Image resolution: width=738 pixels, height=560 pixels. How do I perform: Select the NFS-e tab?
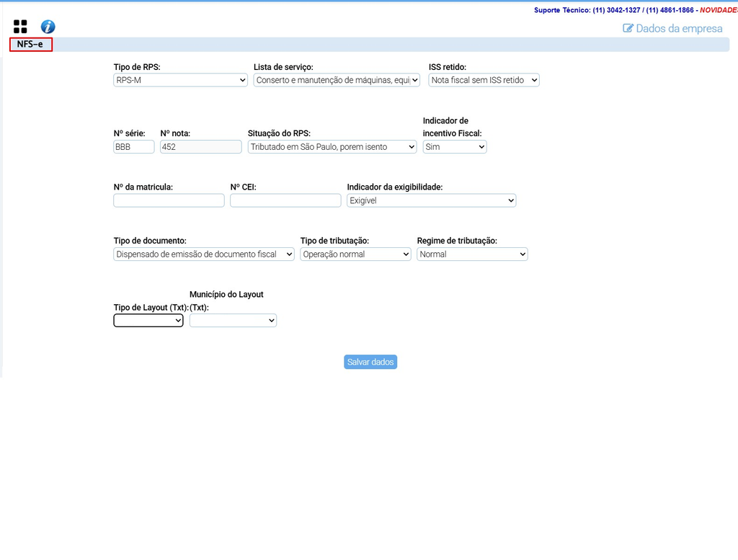point(30,44)
